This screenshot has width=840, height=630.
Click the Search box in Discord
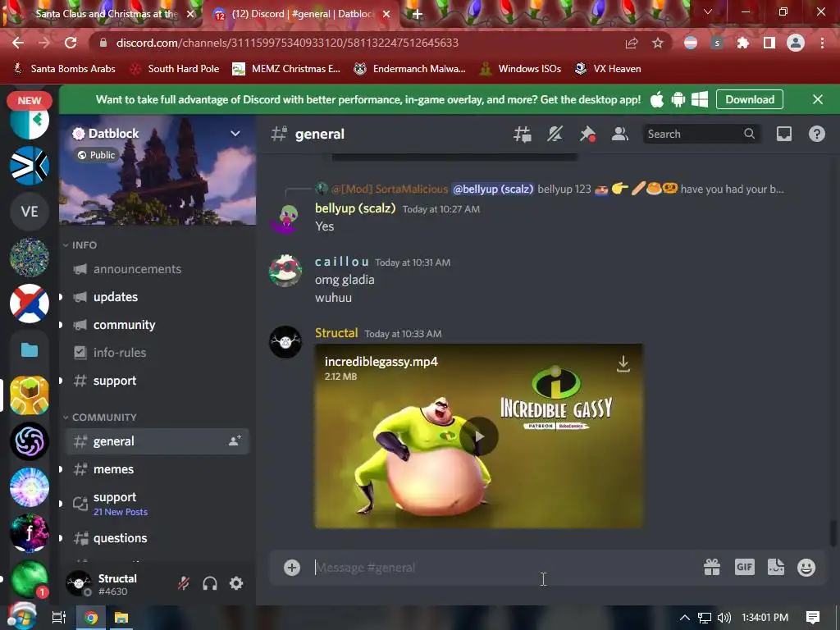pyautogui.click(x=701, y=134)
